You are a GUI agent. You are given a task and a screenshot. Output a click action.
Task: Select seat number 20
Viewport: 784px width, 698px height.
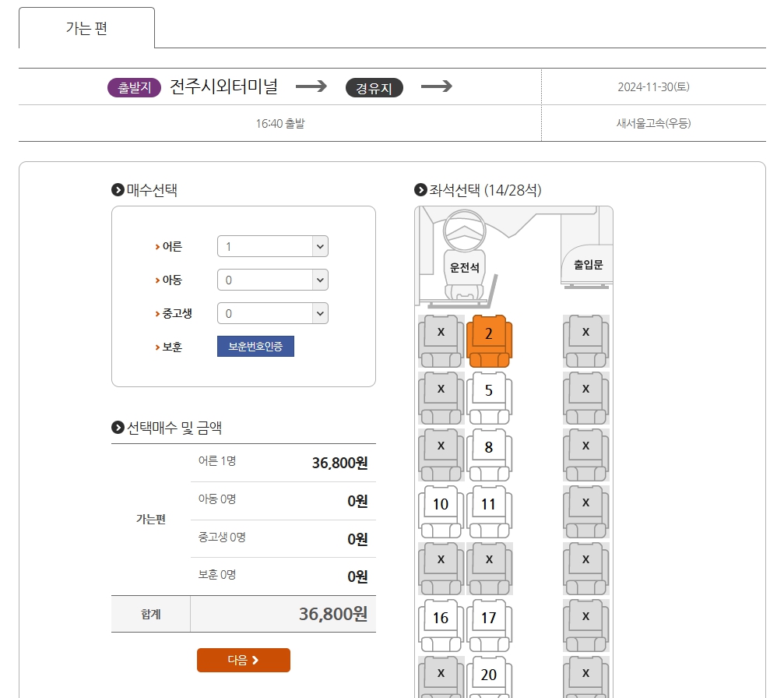click(489, 673)
